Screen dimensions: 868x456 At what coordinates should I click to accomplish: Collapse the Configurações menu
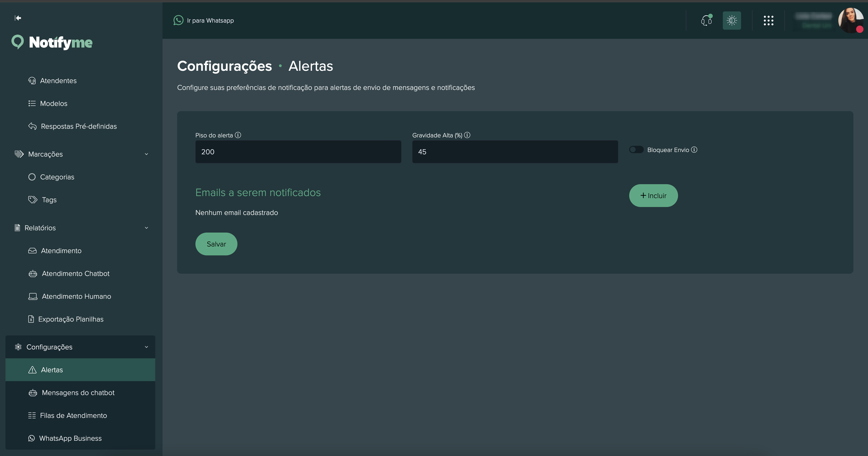(x=146, y=347)
